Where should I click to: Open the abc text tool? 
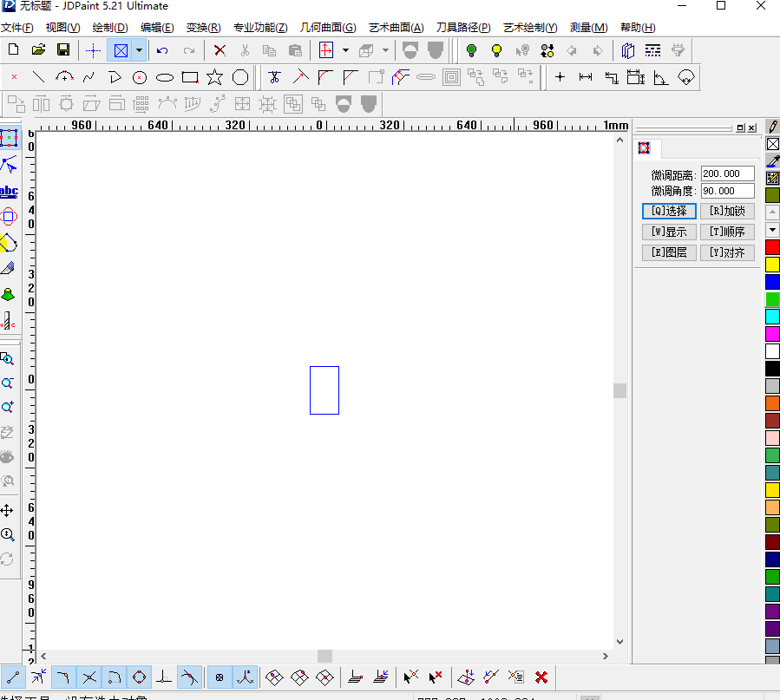point(9,192)
